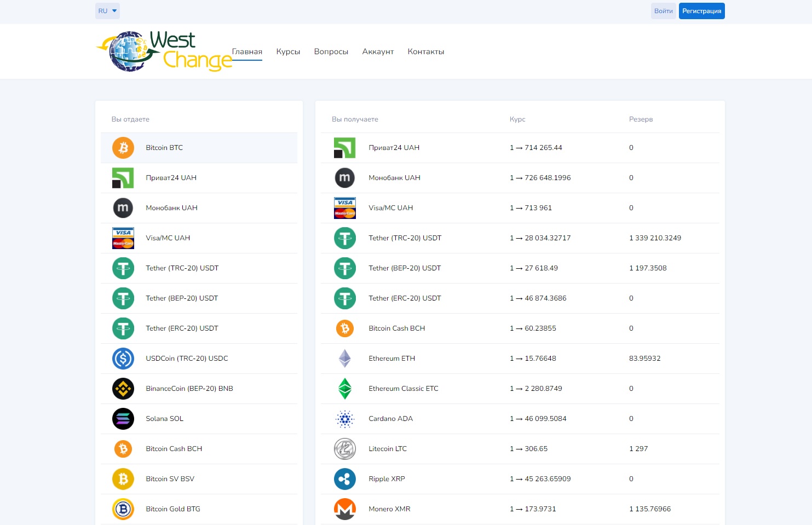
Task: Click Bitcoin BTC label in give list
Action: (164, 148)
